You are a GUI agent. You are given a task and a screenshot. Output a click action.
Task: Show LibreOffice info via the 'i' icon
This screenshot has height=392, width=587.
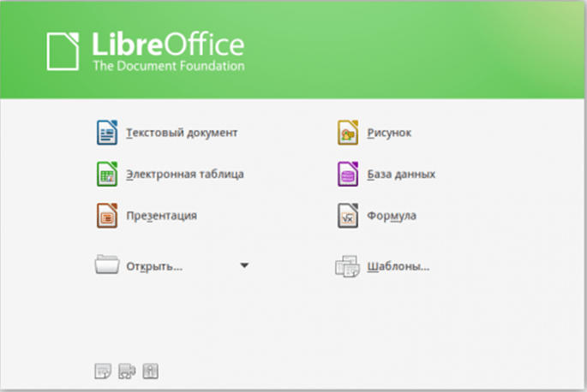151,371
